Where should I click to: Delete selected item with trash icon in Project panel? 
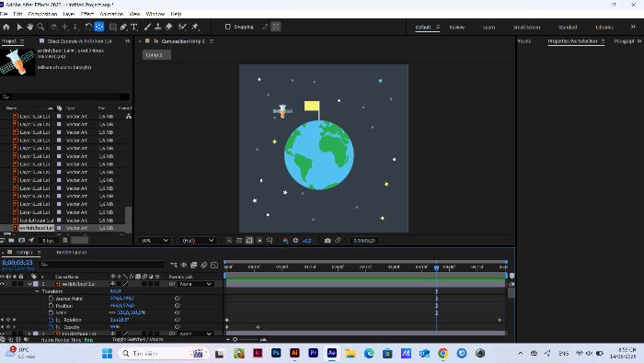[65, 241]
